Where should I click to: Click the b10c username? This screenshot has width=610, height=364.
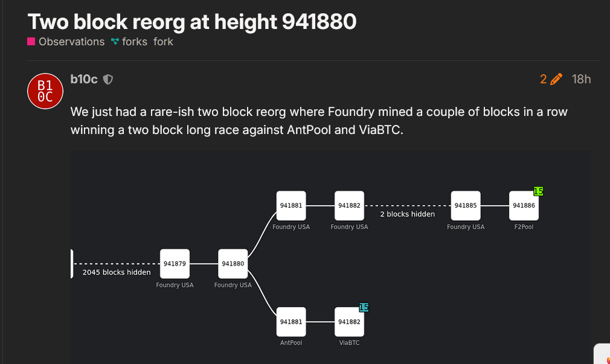(x=84, y=78)
